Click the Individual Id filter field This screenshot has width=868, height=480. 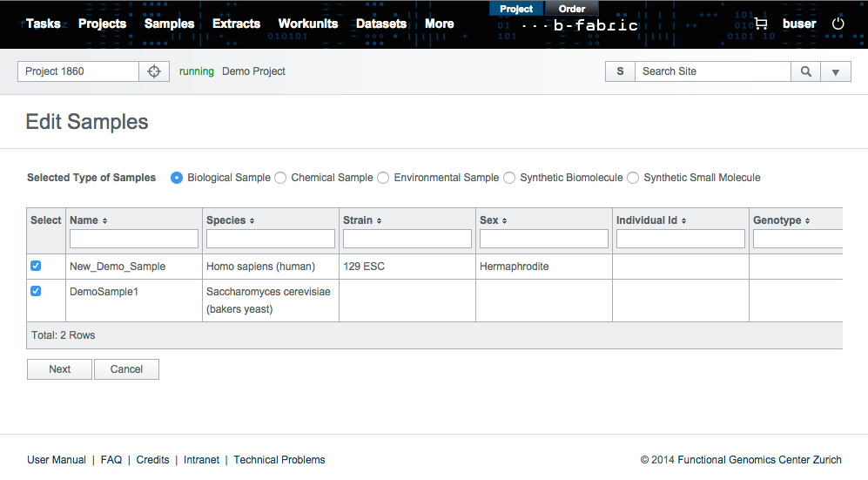point(681,239)
